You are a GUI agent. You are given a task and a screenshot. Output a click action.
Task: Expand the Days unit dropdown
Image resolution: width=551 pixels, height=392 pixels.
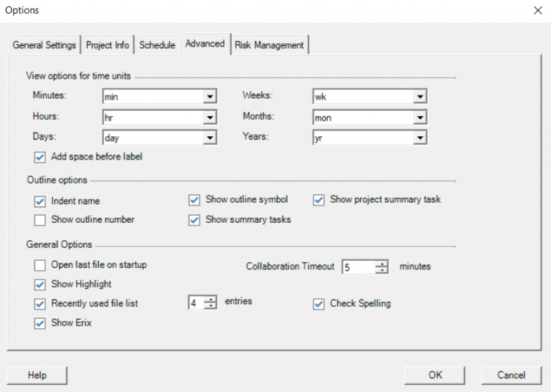click(209, 137)
